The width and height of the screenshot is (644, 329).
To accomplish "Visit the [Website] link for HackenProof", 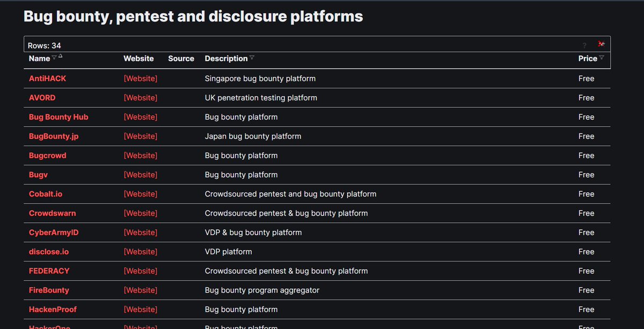I will (141, 310).
